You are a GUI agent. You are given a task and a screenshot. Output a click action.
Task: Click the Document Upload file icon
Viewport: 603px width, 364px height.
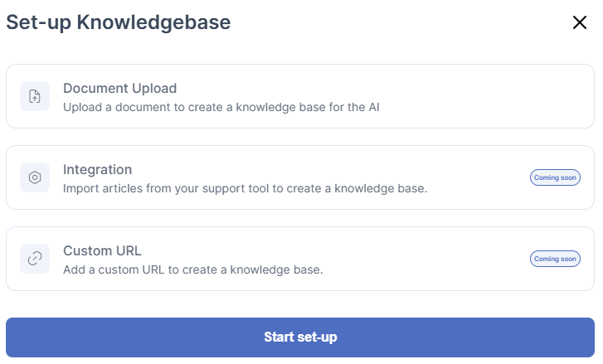coord(35,96)
